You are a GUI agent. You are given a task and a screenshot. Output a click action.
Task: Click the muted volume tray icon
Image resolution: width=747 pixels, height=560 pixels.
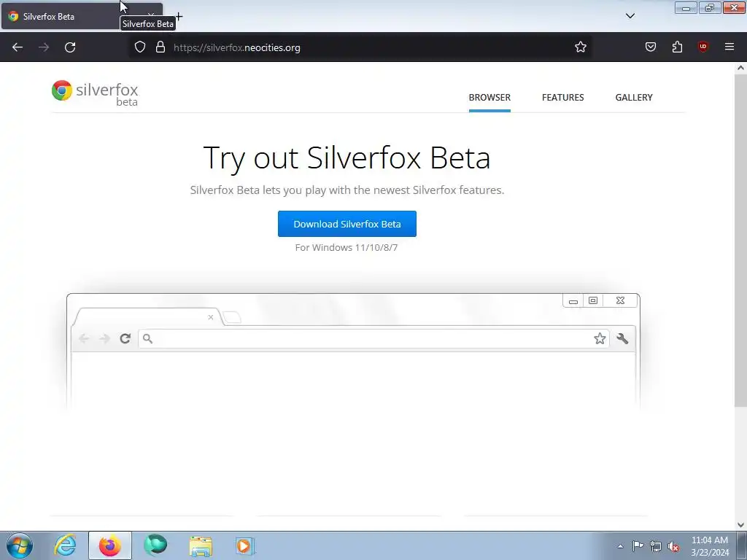point(673,546)
